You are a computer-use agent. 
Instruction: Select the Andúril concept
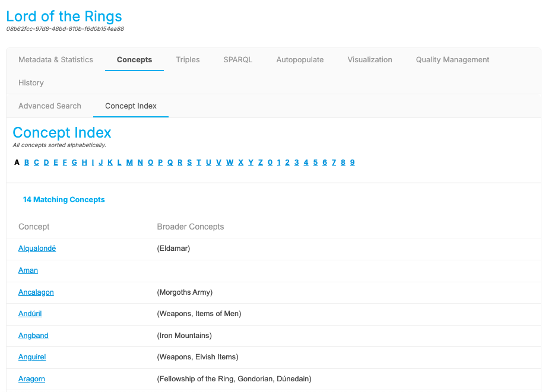coord(30,314)
